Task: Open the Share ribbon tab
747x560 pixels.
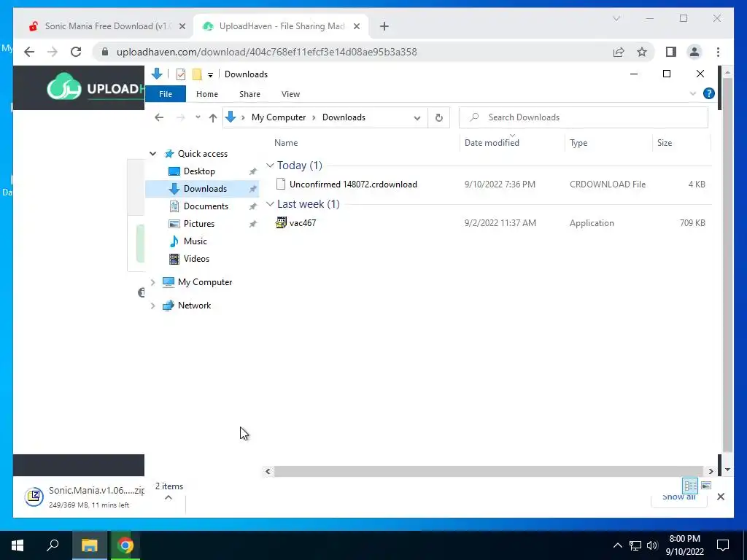Action: [x=249, y=94]
